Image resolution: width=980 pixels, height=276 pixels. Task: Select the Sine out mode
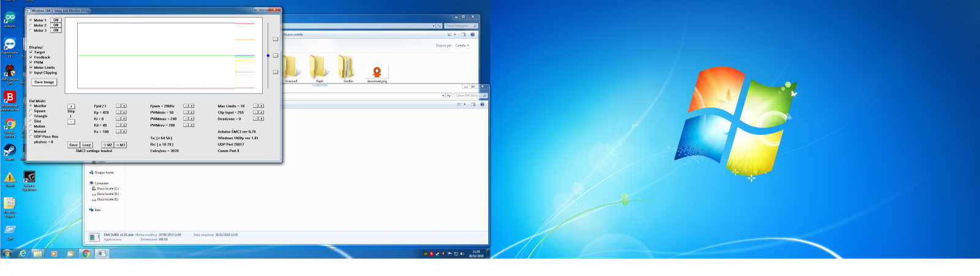tap(31, 121)
